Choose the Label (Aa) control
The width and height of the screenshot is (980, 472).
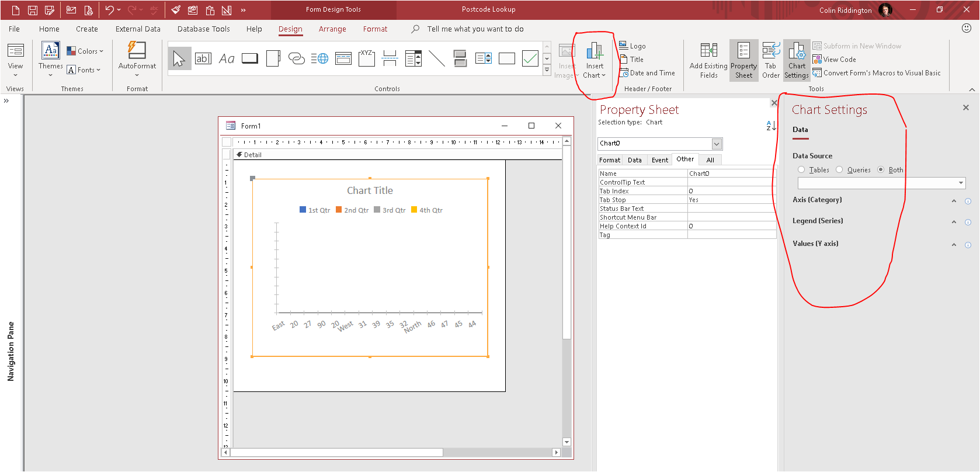click(227, 58)
